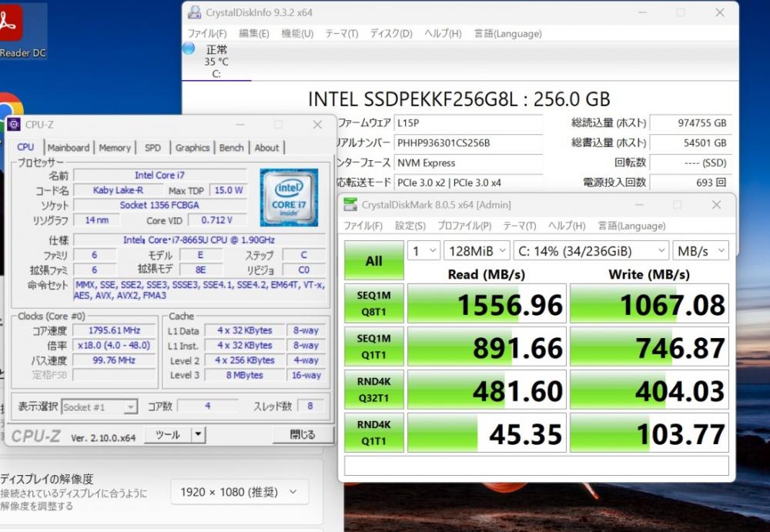The height and width of the screenshot is (532, 770).
Task: Open ファイル(F) menu in CrystalDiskMark
Action: [363, 226]
